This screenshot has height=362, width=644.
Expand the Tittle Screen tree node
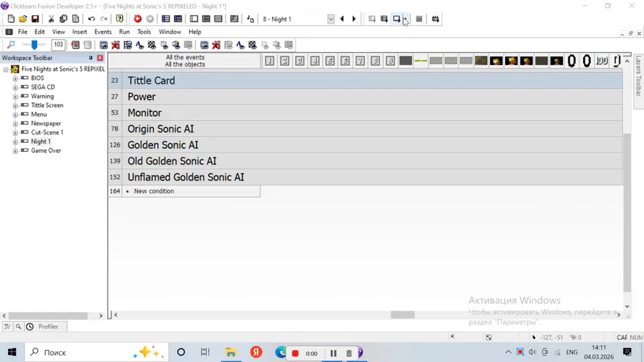tap(15, 105)
